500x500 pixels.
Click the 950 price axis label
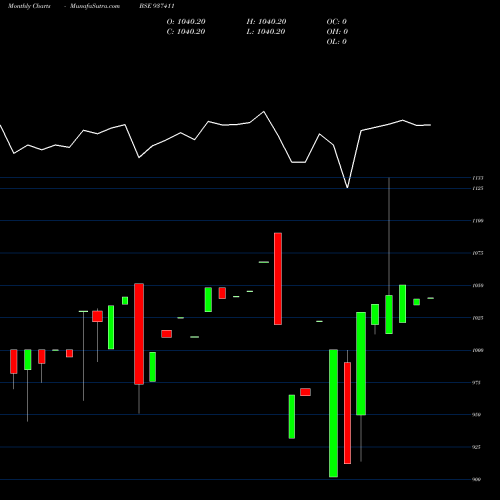[x=477, y=415]
